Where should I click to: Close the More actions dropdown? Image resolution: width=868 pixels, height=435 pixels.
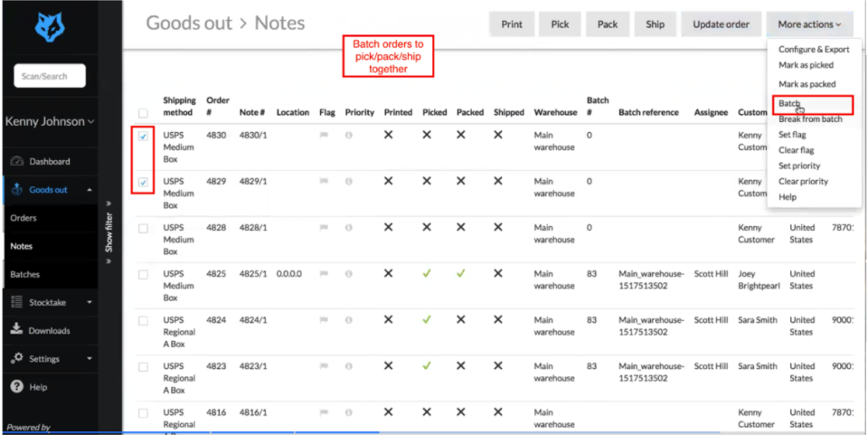pyautogui.click(x=809, y=24)
